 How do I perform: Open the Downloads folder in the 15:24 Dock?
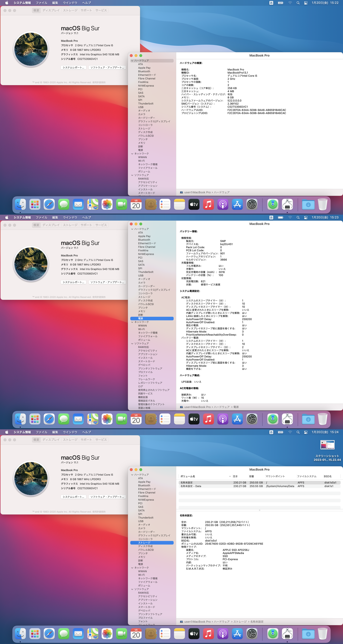tap(308, 634)
